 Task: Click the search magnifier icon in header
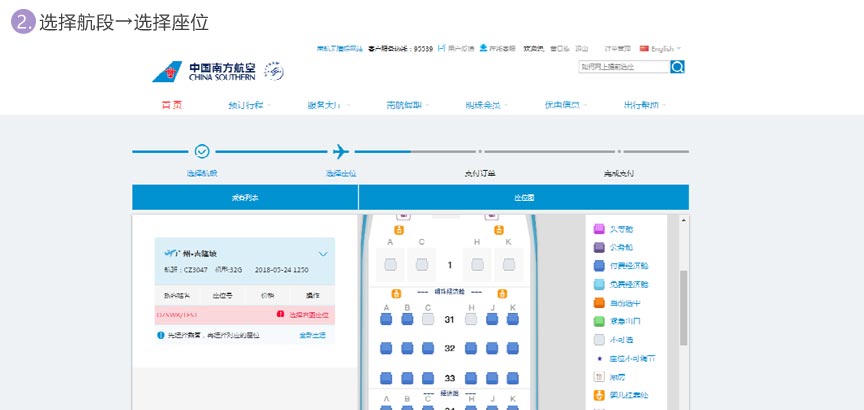point(677,67)
